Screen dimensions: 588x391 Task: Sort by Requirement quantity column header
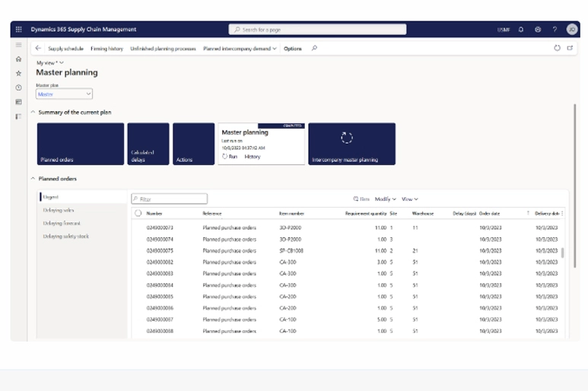pyautogui.click(x=366, y=213)
